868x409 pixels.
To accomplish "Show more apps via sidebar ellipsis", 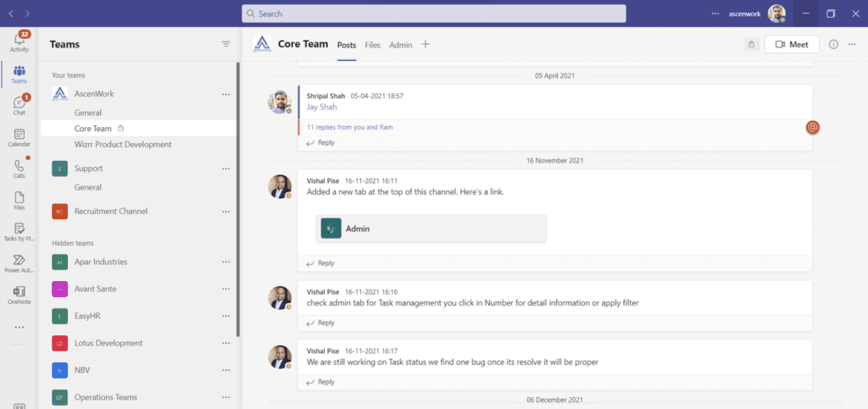I will point(19,327).
